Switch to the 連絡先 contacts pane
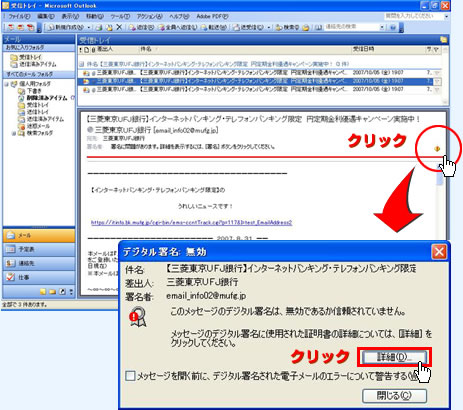The image size is (463, 410). pyautogui.click(x=39, y=263)
